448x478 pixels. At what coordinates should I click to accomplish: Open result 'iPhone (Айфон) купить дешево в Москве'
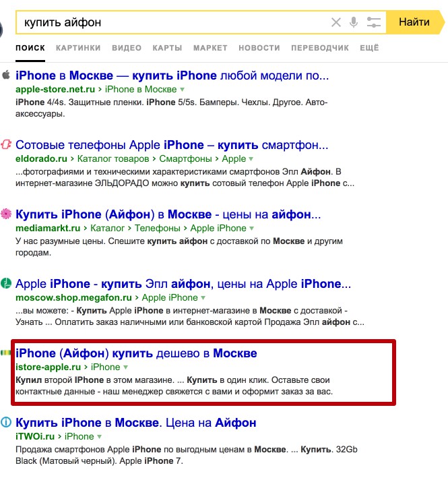[x=136, y=353]
